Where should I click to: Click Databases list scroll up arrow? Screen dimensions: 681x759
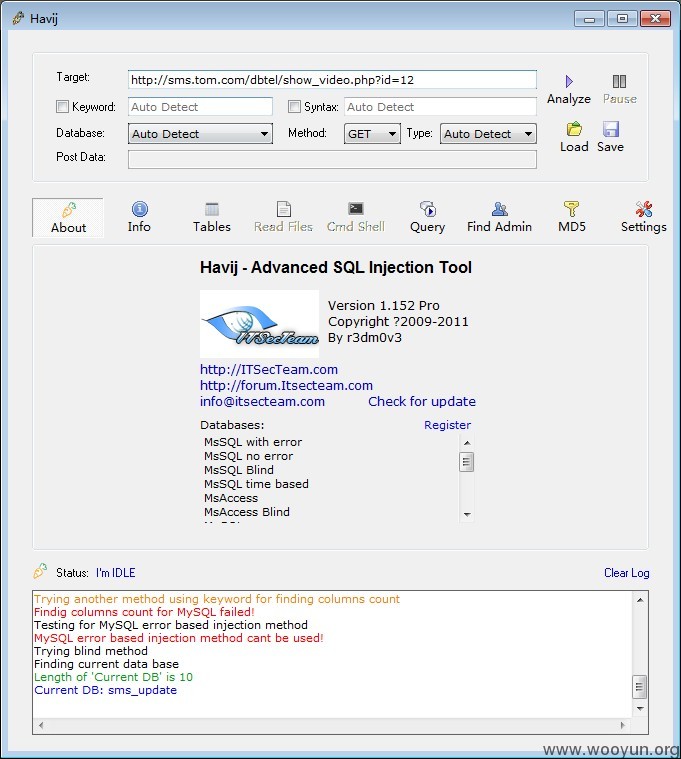[x=467, y=442]
